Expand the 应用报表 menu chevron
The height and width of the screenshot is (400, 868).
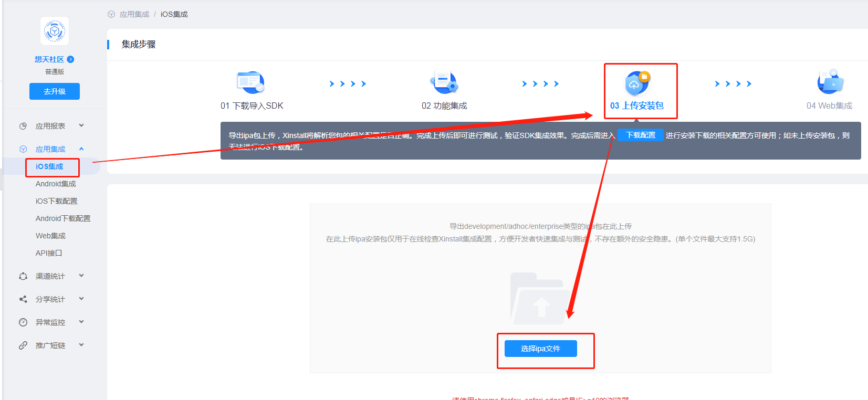[x=81, y=125]
